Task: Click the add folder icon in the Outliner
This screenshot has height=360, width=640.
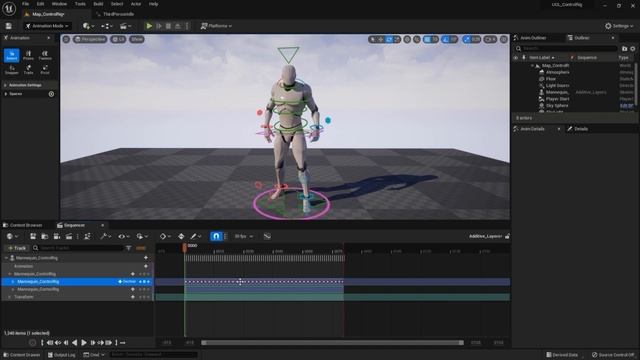Action: [624, 49]
